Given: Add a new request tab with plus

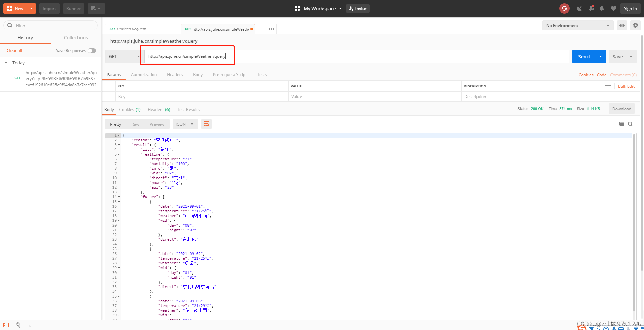Looking at the screenshot, I should (x=262, y=29).
